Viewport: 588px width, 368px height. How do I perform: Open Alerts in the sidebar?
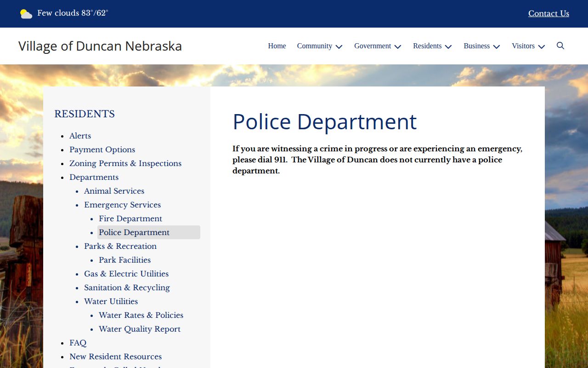point(80,136)
